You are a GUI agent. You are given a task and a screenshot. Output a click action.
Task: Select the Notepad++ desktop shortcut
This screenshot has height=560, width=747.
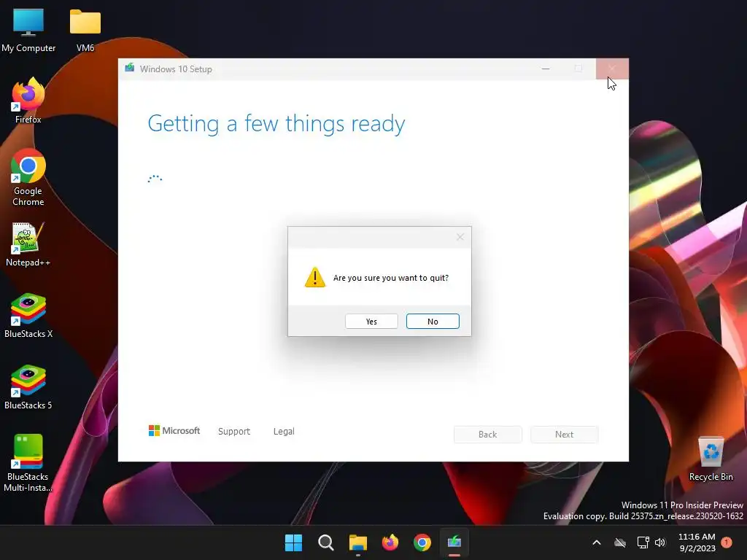pos(28,245)
